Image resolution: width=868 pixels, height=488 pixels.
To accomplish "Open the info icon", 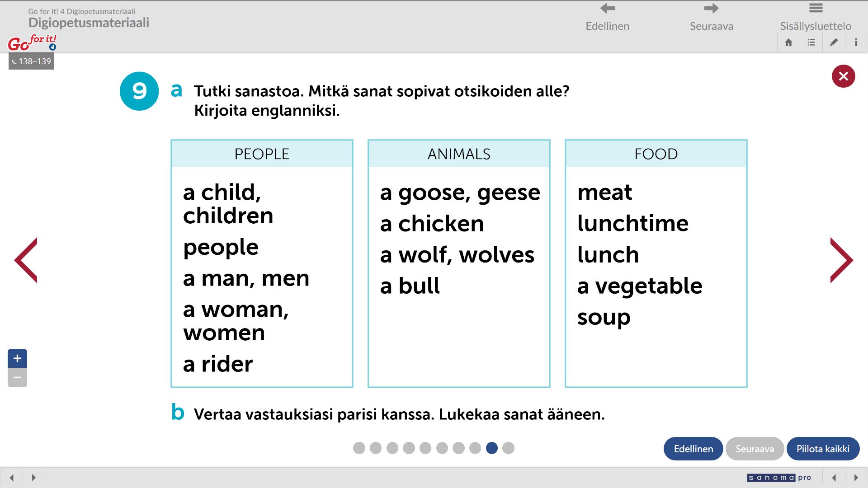I will pos(856,42).
